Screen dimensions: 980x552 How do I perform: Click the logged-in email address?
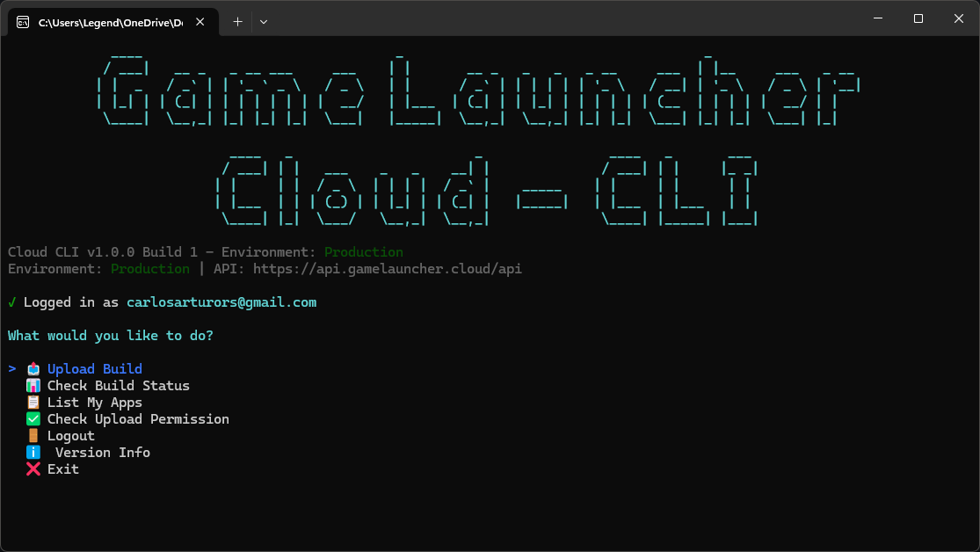click(221, 302)
